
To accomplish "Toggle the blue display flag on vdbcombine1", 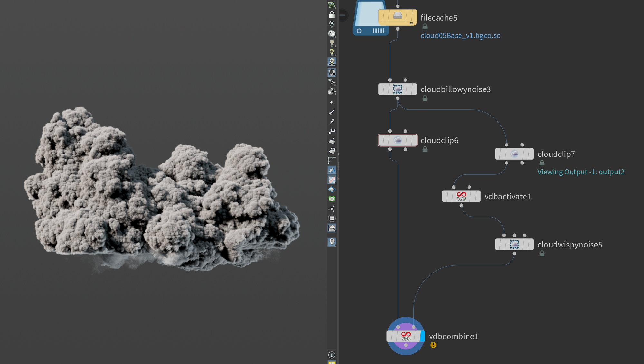I will click(x=422, y=336).
